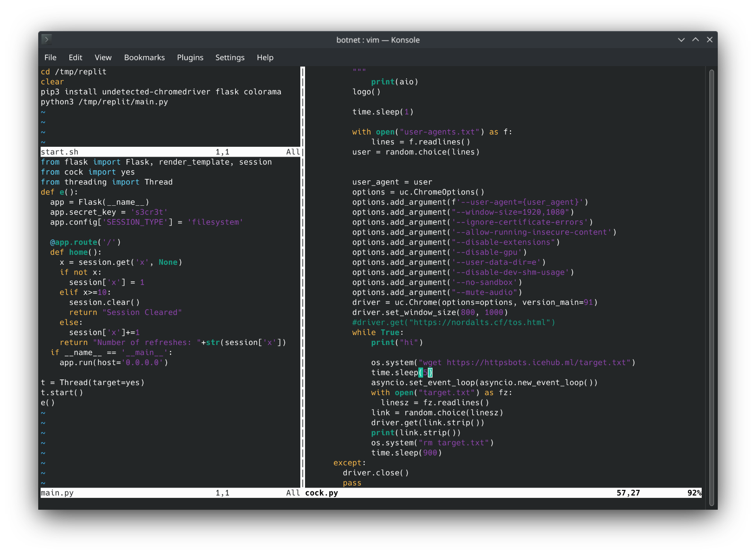Image resolution: width=756 pixels, height=555 pixels.
Task: Open the File menu
Action: pos(51,58)
